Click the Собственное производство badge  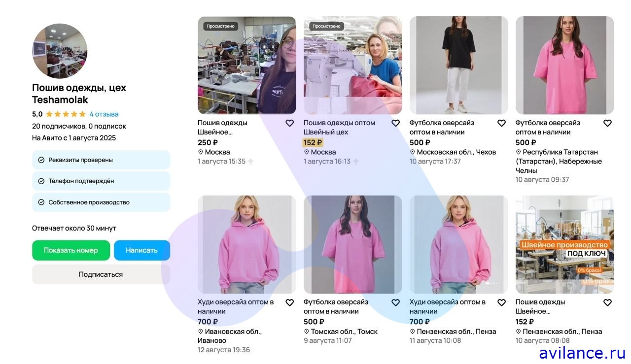point(101,202)
